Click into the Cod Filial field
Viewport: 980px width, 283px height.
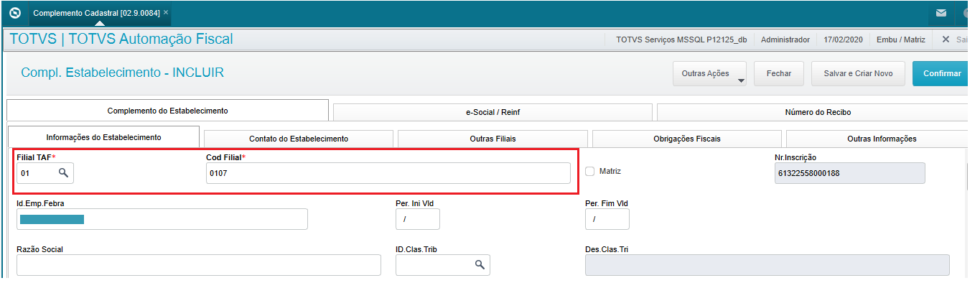click(x=388, y=173)
